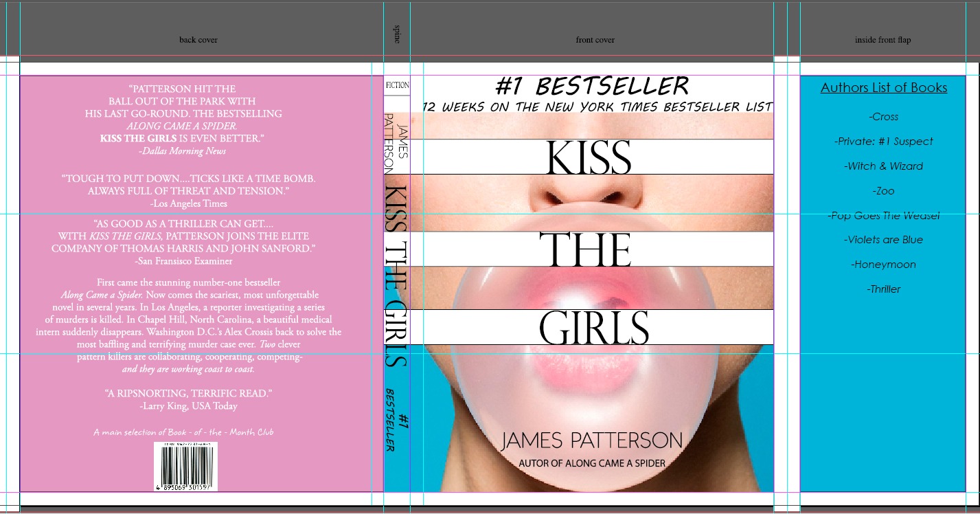Viewport: 980px width, 514px height.
Task: Click the "-Violets are Blue" entry
Action: click(883, 240)
